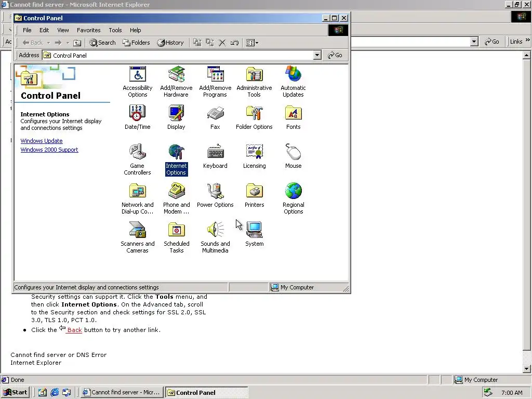The image size is (532, 399).
Task: Open the Licensing applet
Action: [x=254, y=156]
